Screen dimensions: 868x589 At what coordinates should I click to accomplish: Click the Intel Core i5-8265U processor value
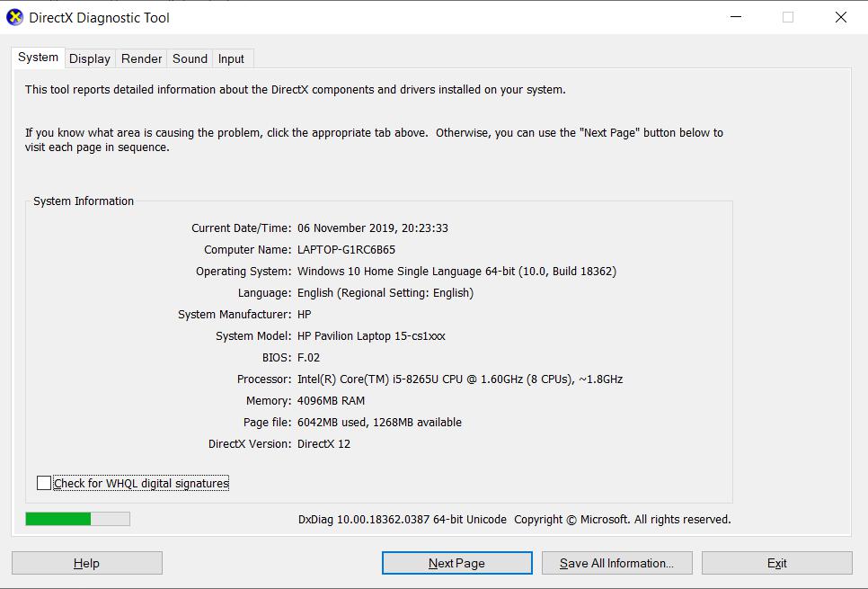tap(460, 379)
